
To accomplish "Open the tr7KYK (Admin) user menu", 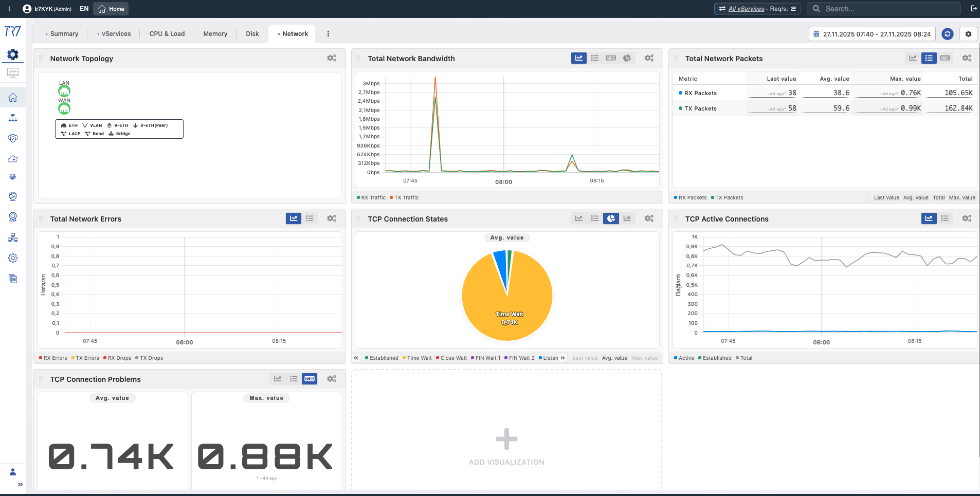I will click(x=47, y=9).
